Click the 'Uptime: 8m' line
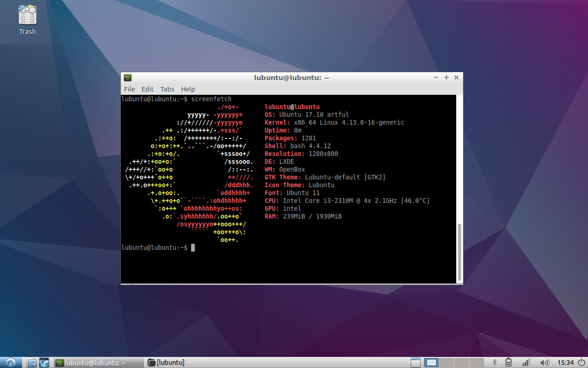This screenshot has height=368, width=588. (x=283, y=131)
